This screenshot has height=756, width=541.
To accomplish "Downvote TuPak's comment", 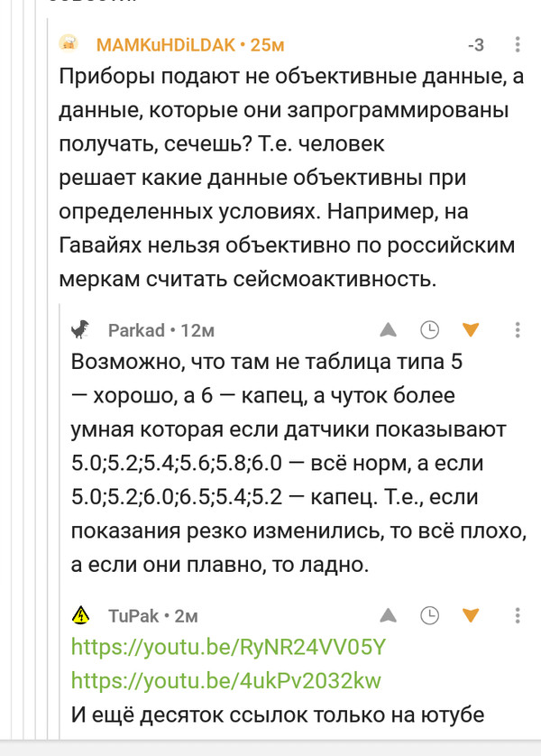I will pyautogui.click(x=471, y=616).
